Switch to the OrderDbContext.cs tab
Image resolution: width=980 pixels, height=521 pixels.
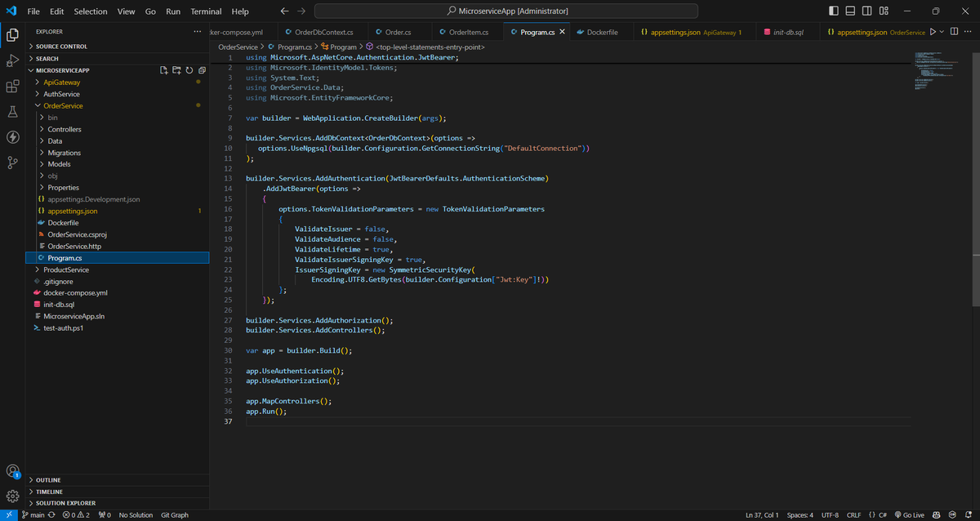tap(323, 32)
